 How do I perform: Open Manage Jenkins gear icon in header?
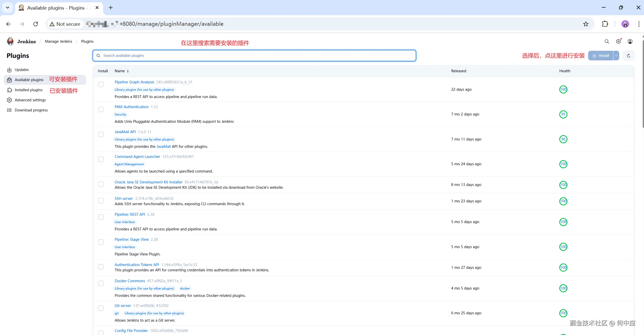pyautogui.click(x=618, y=41)
